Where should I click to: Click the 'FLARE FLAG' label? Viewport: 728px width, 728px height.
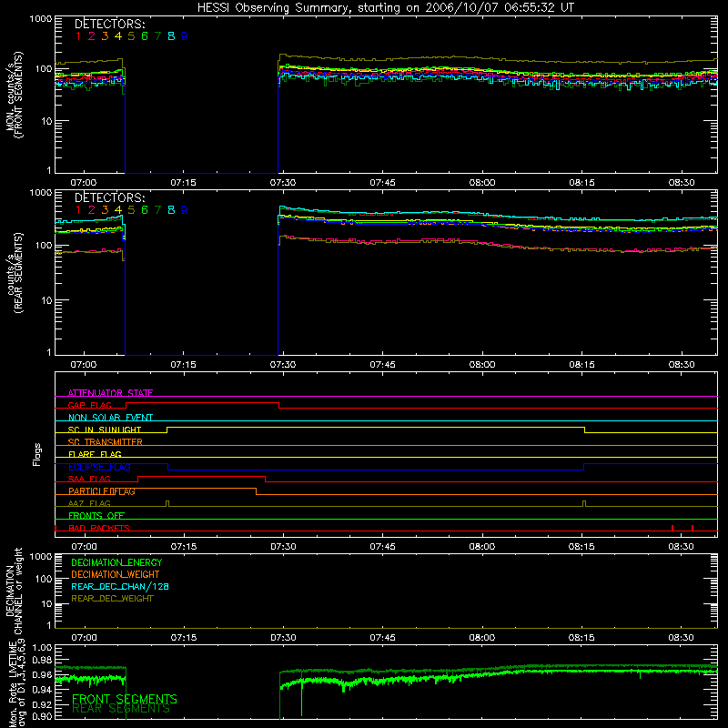coord(95,454)
